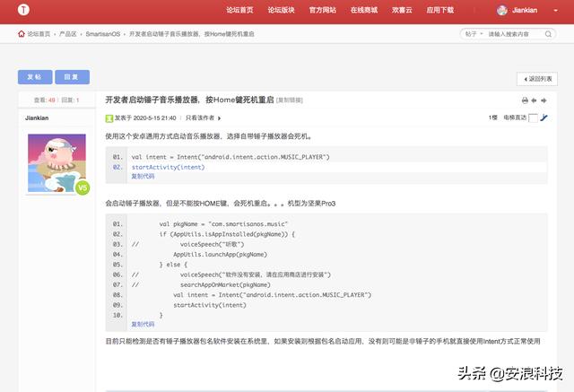This screenshot has height=392, width=574.
Task: Click the red home icon in breadcrumb
Action: 22,34
